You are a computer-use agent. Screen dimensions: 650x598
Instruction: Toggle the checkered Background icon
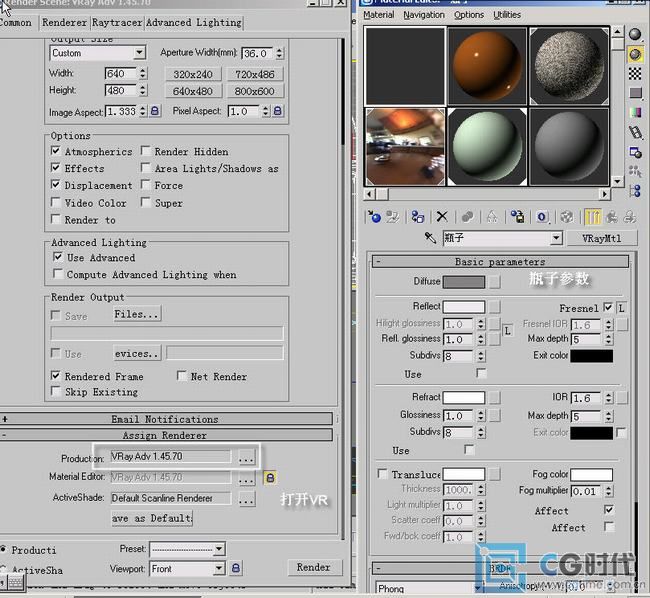[635, 74]
